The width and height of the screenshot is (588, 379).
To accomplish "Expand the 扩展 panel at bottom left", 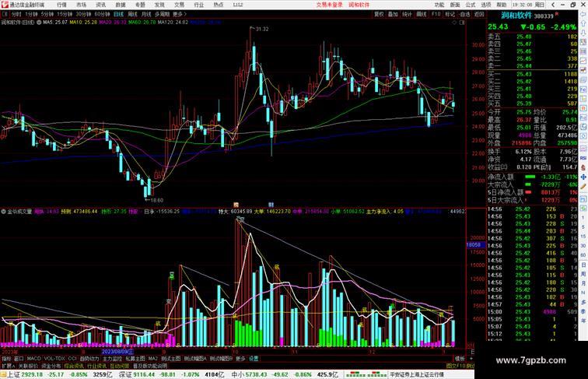I will [x=8, y=366].
